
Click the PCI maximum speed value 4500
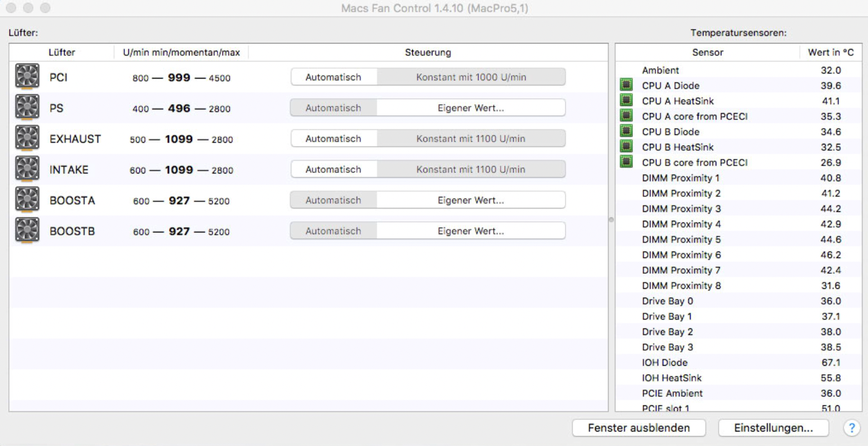pyautogui.click(x=219, y=78)
